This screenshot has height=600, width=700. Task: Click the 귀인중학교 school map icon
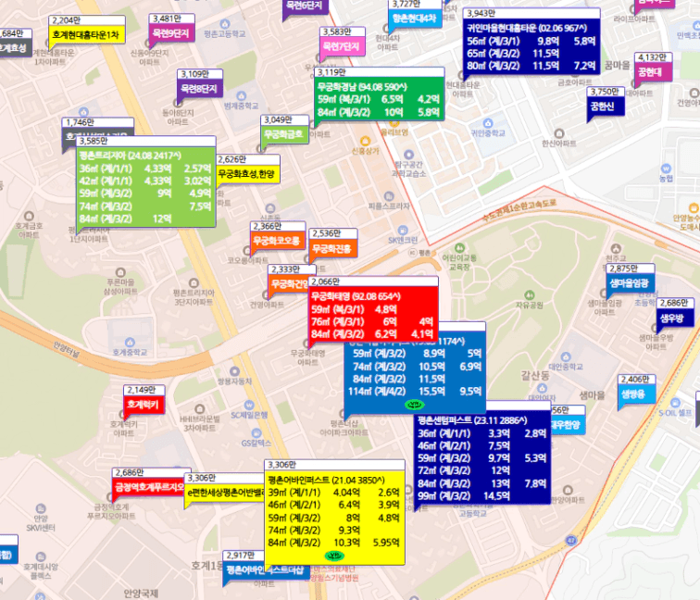coord(488,123)
